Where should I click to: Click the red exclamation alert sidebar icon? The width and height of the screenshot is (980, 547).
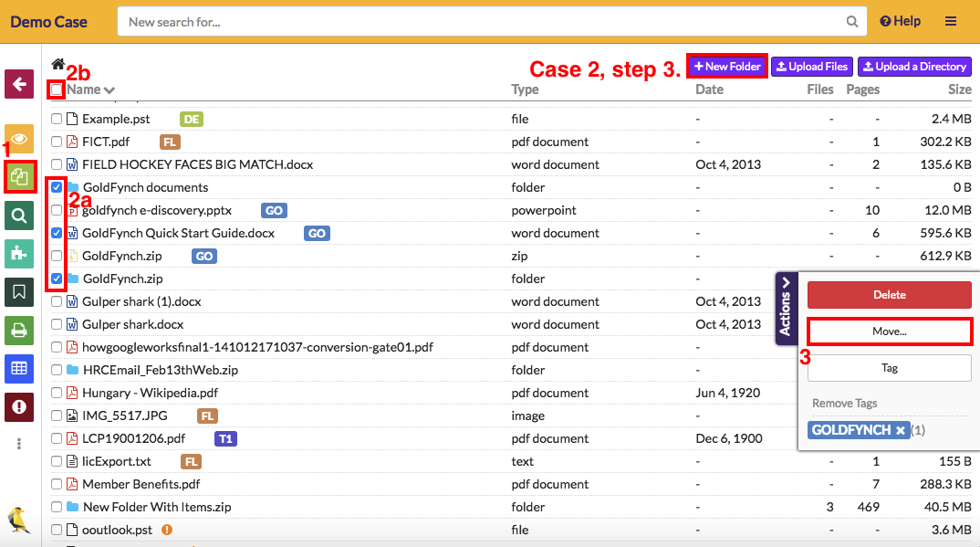click(x=19, y=406)
